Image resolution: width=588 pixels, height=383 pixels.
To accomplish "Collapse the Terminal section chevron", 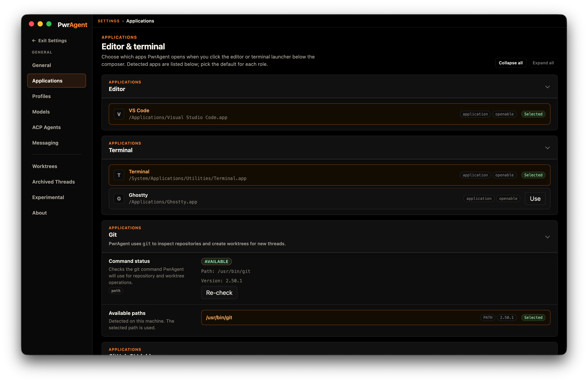I will point(547,148).
